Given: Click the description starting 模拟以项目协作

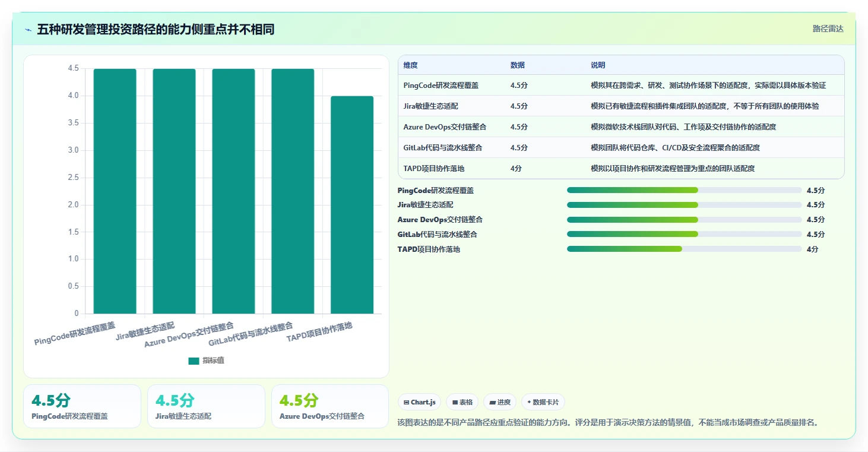Looking at the screenshot, I should (673, 169).
